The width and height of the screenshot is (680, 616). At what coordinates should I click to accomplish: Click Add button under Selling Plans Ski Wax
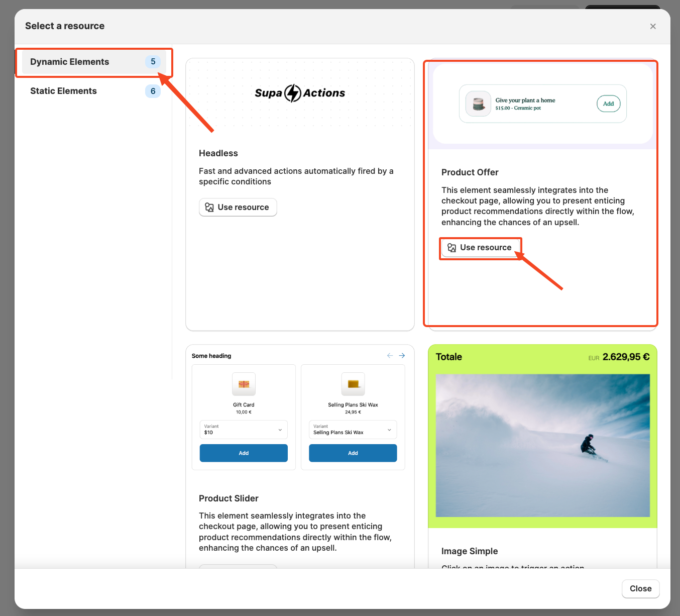click(353, 453)
